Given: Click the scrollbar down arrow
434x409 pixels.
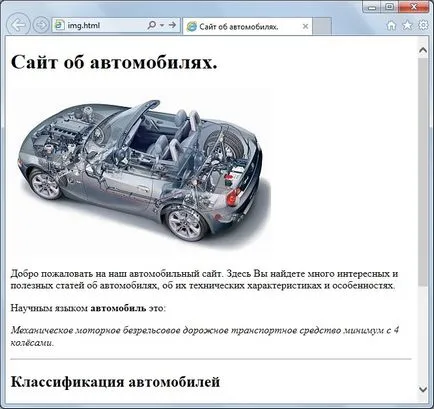Looking at the screenshot, I should click(x=423, y=389).
